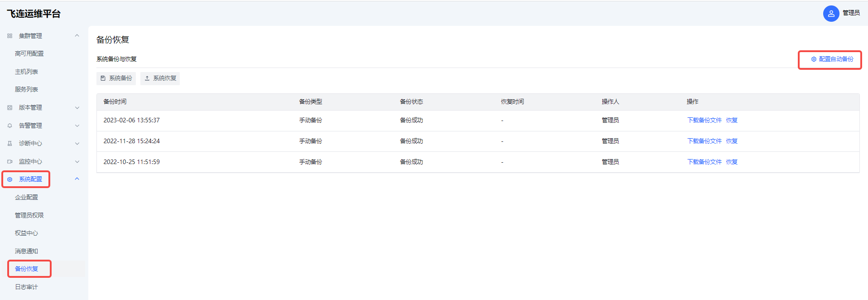Image resolution: width=868 pixels, height=300 pixels.
Task: Click the 2023-02-06 13:55:37 cell
Action: coord(132,120)
